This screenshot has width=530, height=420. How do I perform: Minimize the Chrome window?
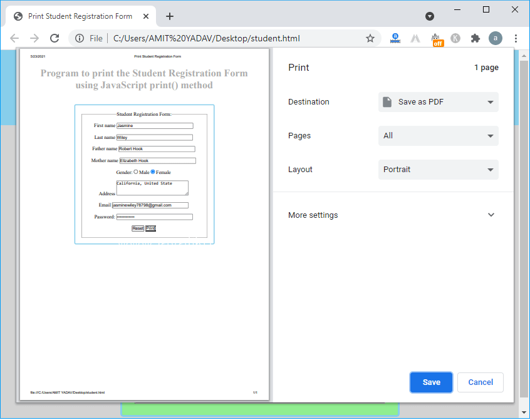457,9
